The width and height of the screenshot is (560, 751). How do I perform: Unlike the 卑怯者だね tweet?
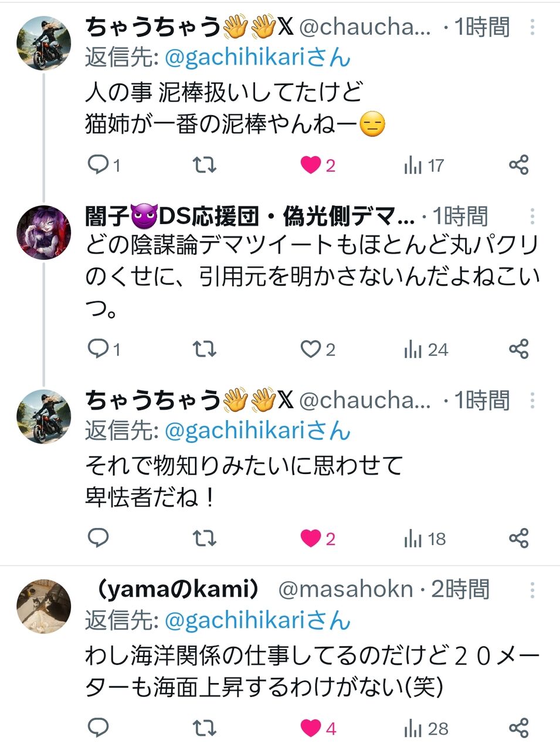pyautogui.click(x=311, y=538)
